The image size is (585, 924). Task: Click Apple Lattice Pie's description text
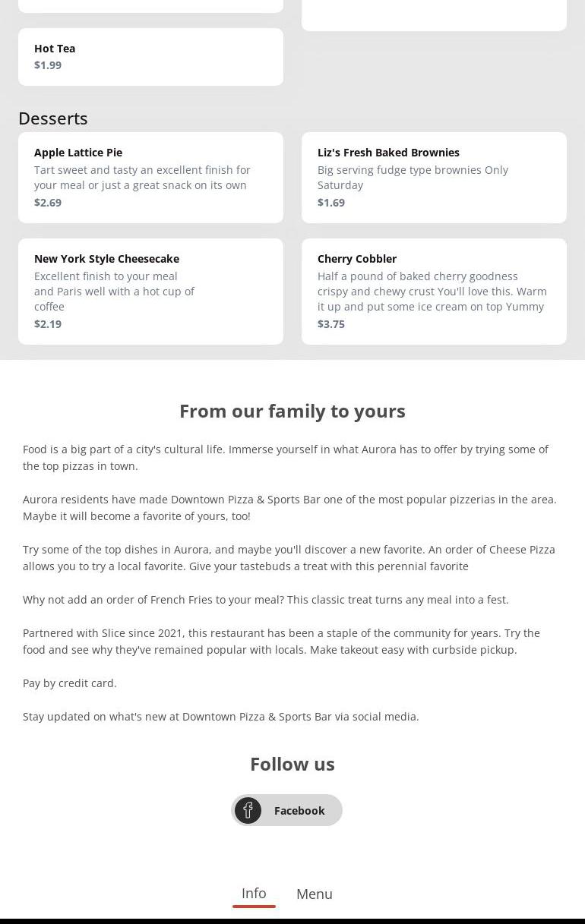tap(142, 178)
